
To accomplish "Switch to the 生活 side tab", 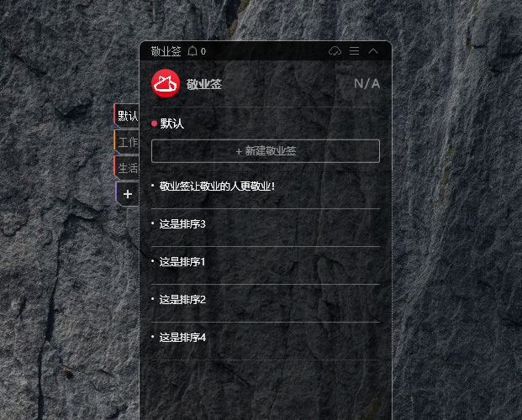I will [x=127, y=168].
